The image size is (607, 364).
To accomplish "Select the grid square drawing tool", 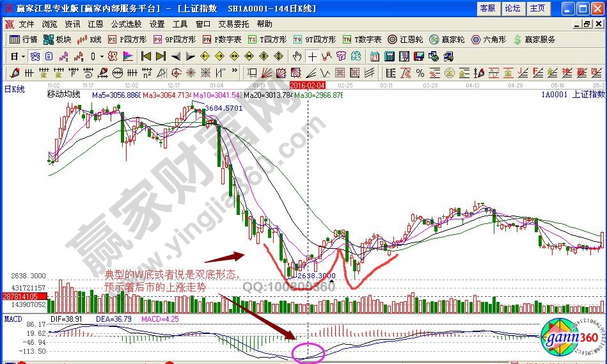I will [340, 72].
